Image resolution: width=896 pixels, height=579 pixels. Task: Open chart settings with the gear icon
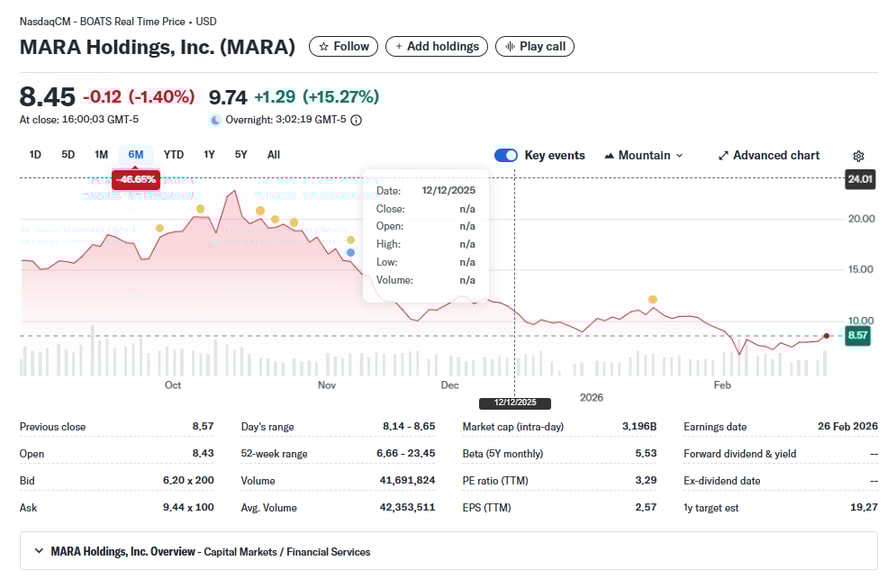858,156
